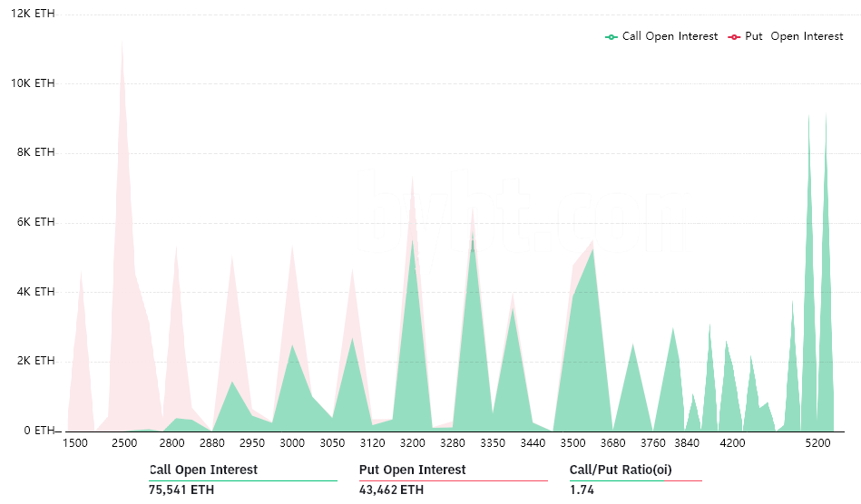
Task: Select the 2K ETH y-axis label
Action: [35, 360]
